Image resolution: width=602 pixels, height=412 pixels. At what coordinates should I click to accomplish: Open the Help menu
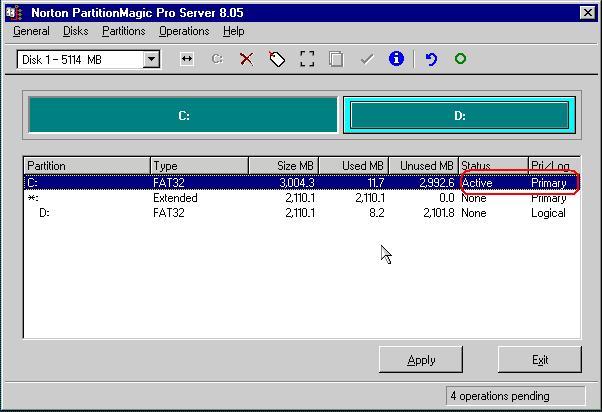233,31
